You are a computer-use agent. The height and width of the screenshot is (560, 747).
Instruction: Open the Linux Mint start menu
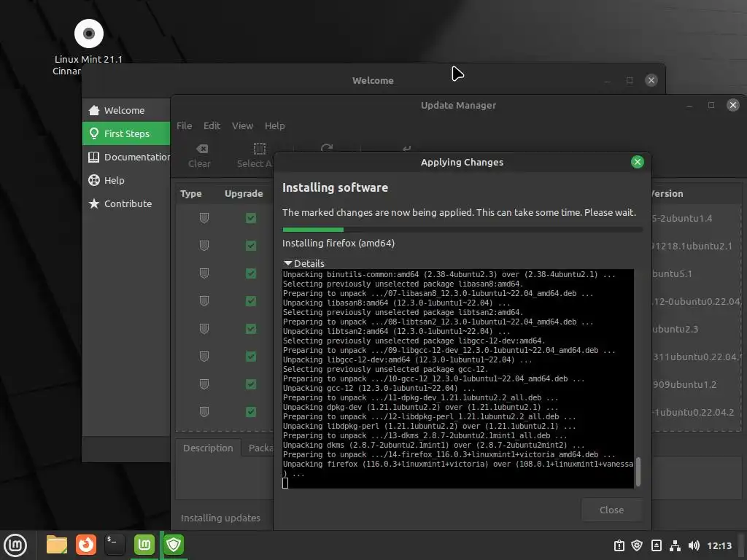15,545
